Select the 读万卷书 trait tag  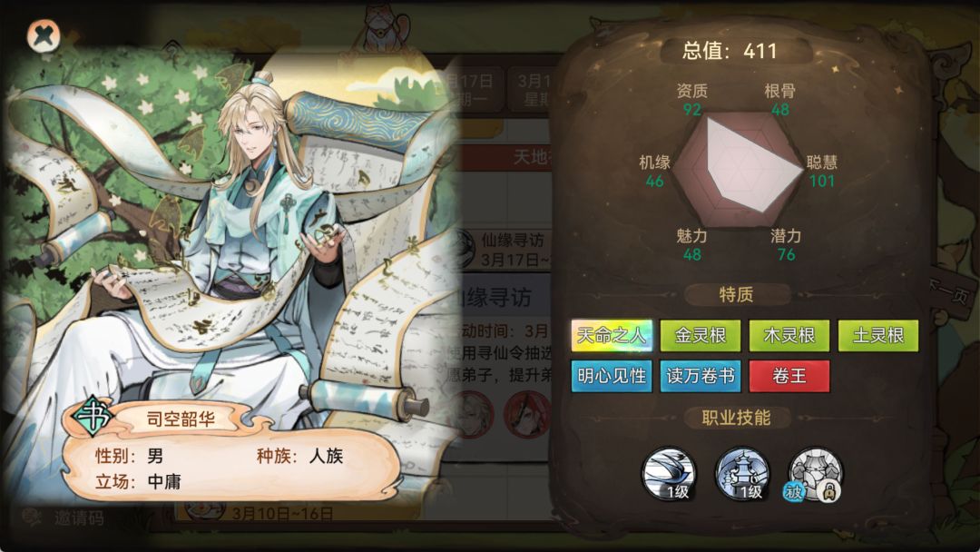701,376
